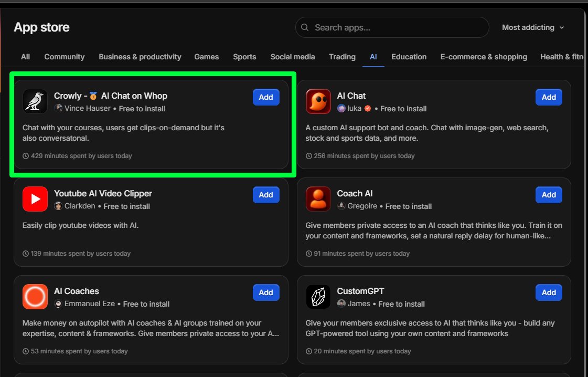Image resolution: width=588 pixels, height=377 pixels.
Task: Click Vince Hauser's avatar
Action: (x=58, y=108)
